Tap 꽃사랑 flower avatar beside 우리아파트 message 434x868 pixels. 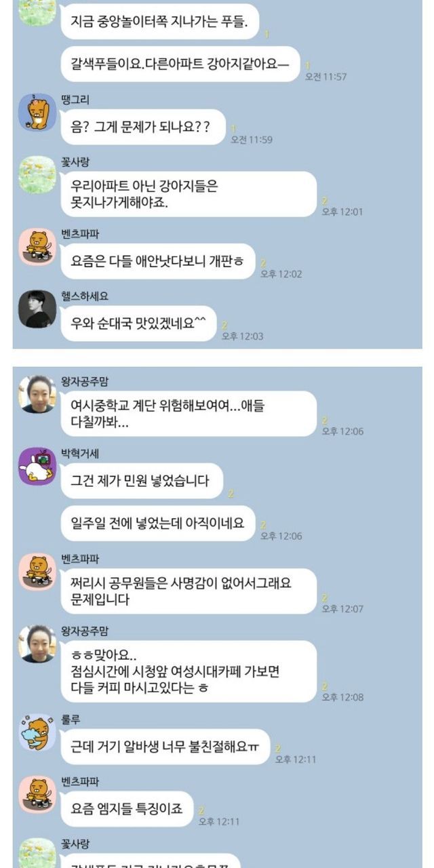37,175
